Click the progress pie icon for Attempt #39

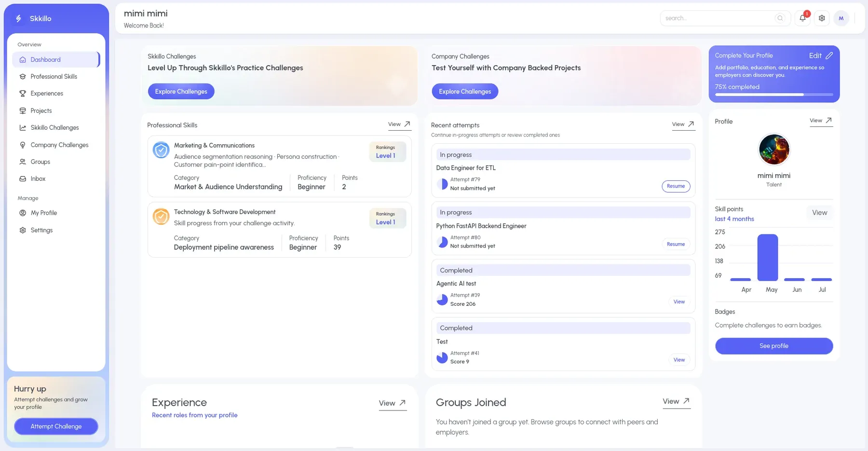[442, 300]
